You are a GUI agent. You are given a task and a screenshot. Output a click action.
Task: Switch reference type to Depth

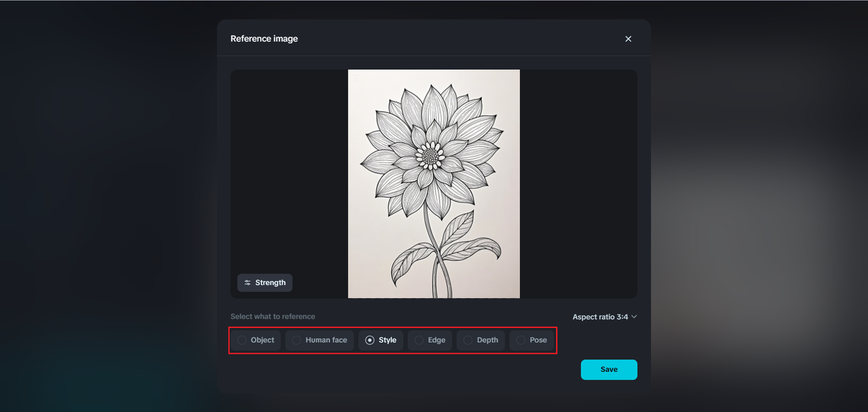[481, 340]
